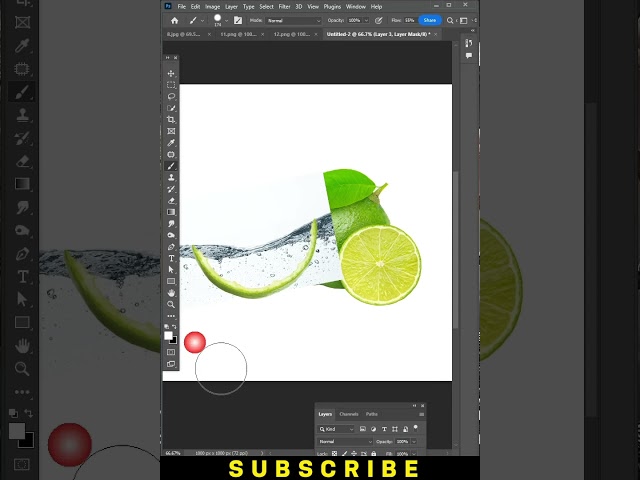Select the Frame tool
The width and height of the screenshot is (640, 480).
pos(171,131)
